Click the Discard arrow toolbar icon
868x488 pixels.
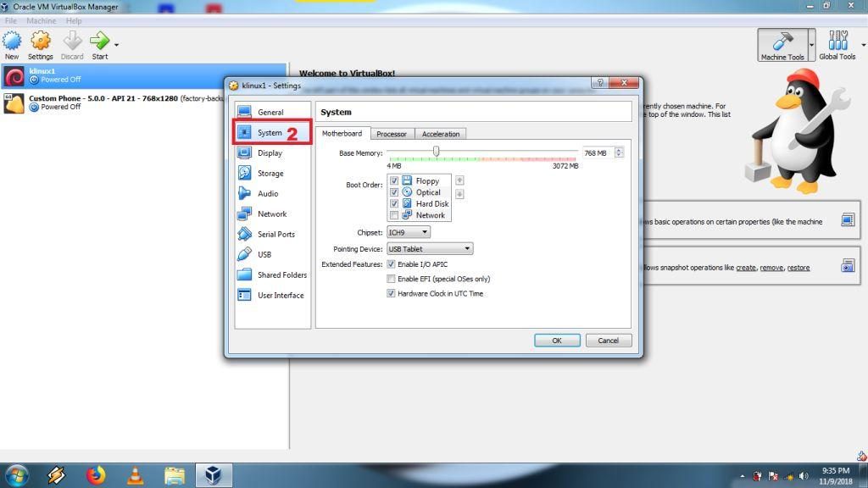point(72,46)
